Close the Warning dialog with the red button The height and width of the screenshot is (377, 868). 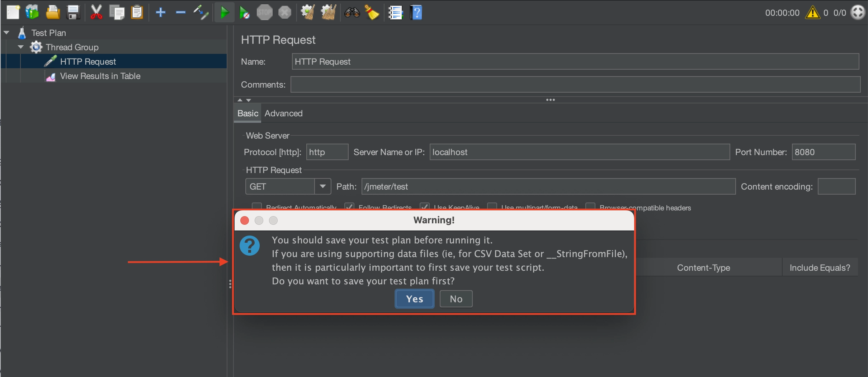tap(245, 220)
